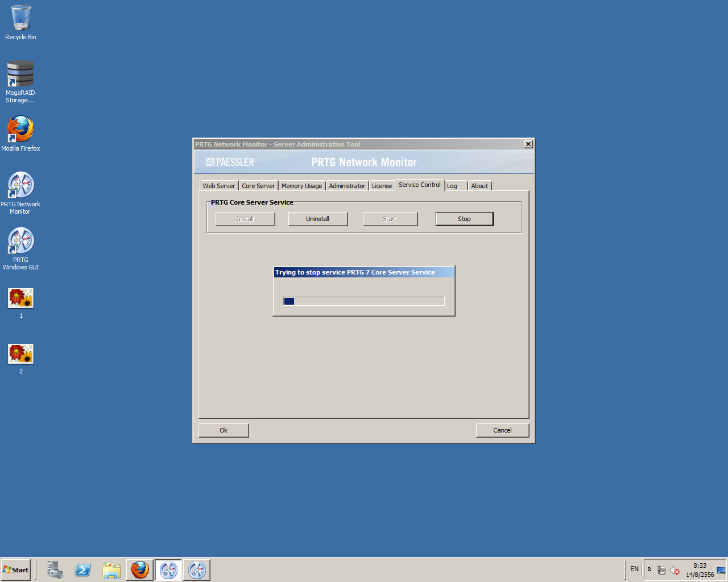Open the network status tray icon
728x582 pixels.
tap(661, 570)
